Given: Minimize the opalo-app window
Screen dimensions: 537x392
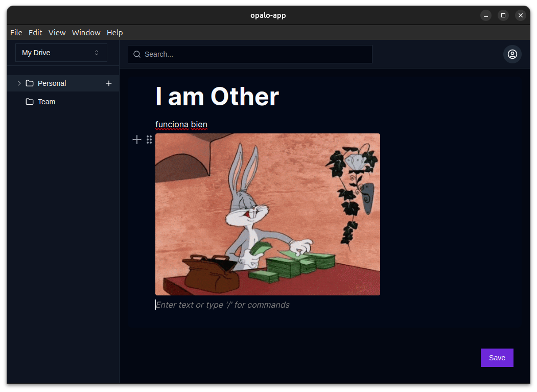Looking at the screenshot, I should point(485,15).
